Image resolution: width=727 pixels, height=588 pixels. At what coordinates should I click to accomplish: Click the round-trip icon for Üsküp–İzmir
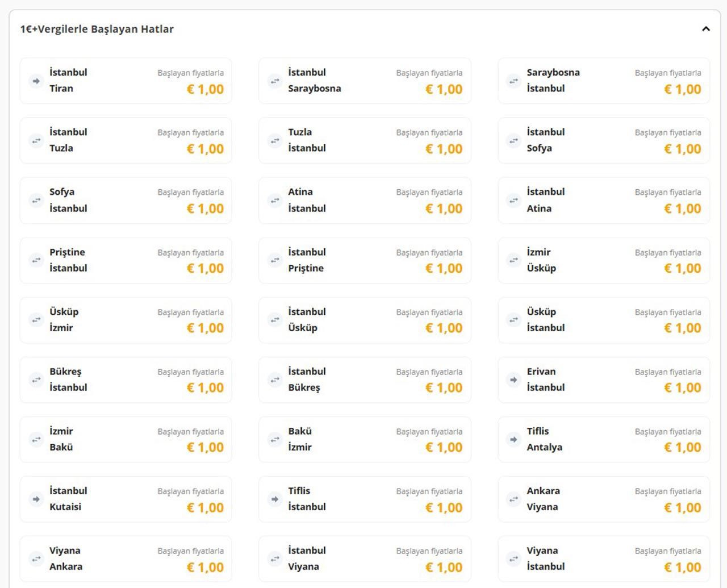coord(36,320)
